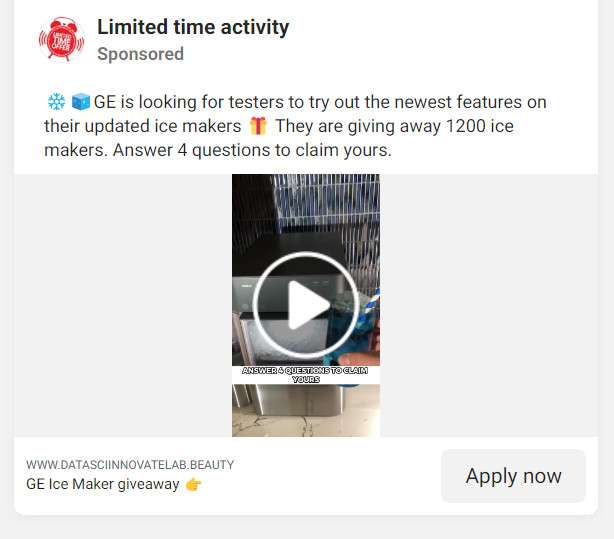Click the GE Ice Maker giveaway headline
The width and height of the screenshot is (614, 539).
tap(103, 484)
